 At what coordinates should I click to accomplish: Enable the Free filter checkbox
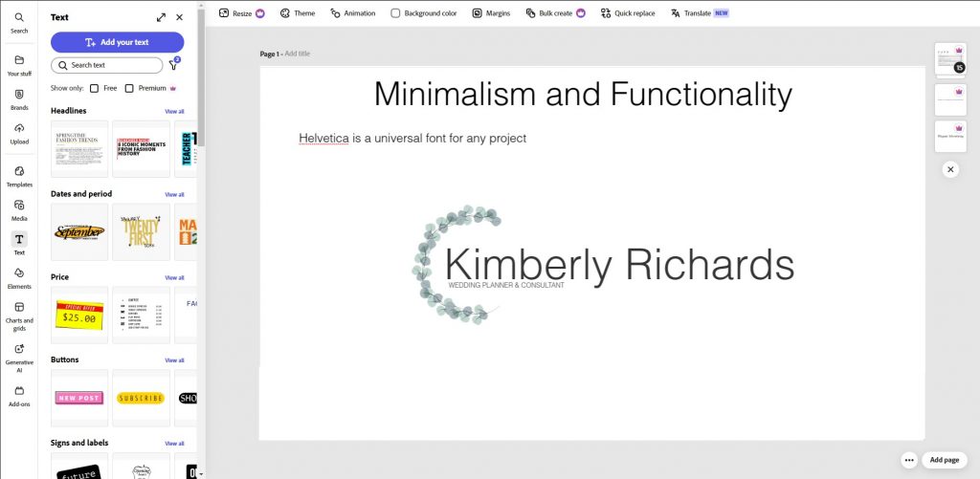pyautogui.click(x=95, y=88)
